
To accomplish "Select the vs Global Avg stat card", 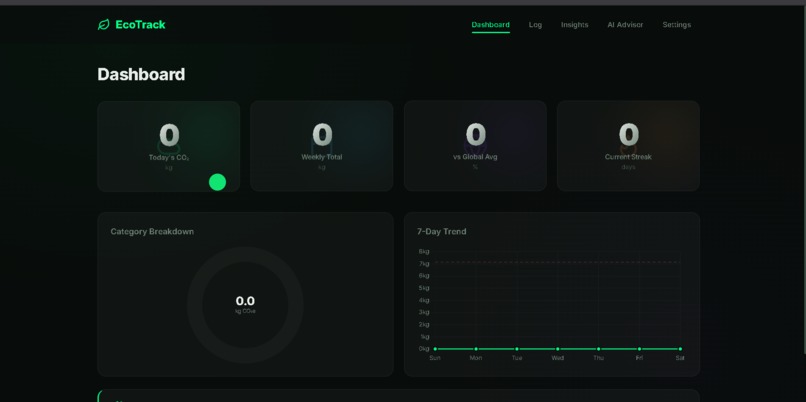I will tap(475, 146).
